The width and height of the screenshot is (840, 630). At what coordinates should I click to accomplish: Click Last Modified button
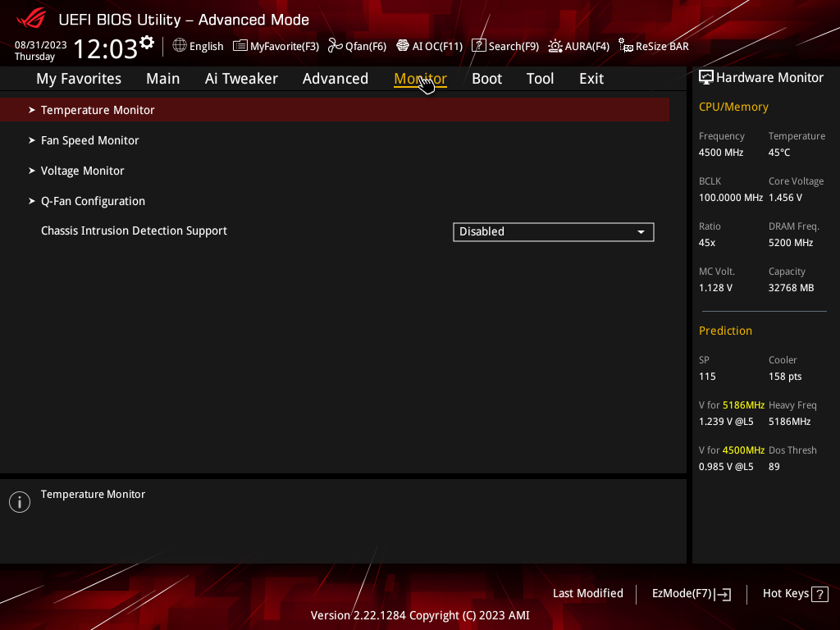588,594
